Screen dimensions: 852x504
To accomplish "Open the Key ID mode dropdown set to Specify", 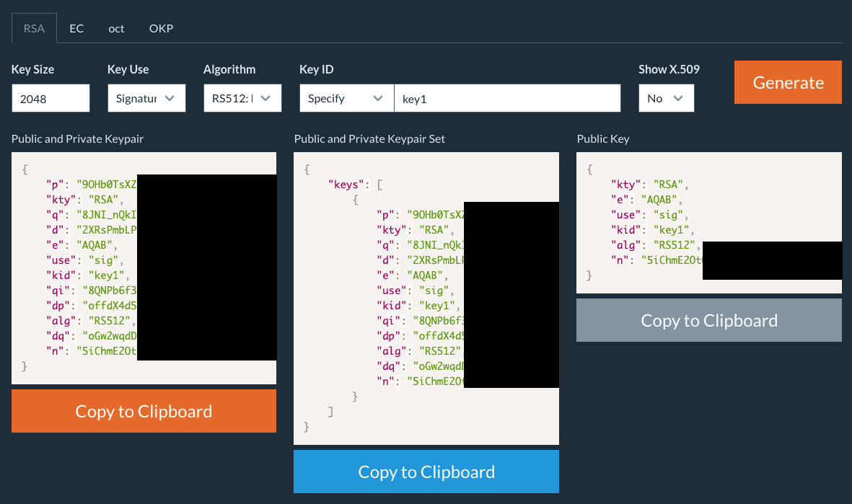I will pyautogui.click(x=346, y=97).
